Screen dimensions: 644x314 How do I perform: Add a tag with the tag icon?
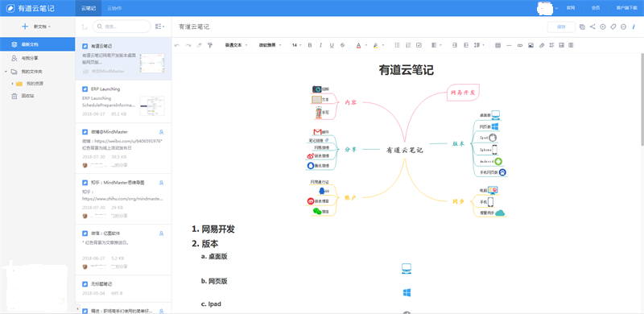[613, 27]
